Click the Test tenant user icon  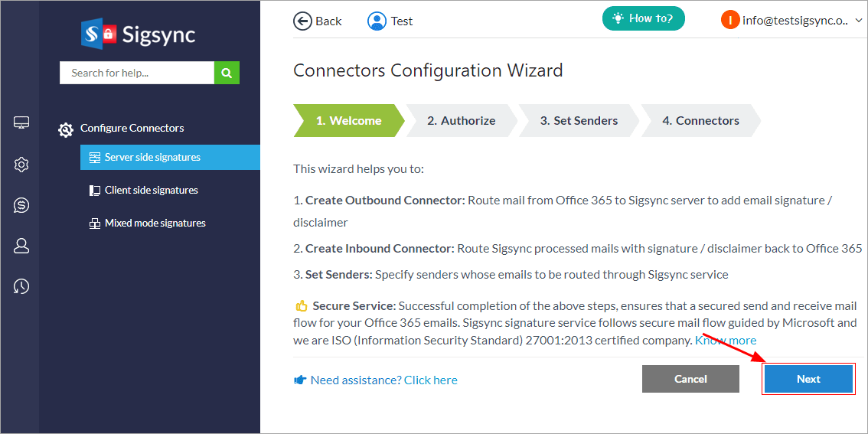click(x=377, y=21)
